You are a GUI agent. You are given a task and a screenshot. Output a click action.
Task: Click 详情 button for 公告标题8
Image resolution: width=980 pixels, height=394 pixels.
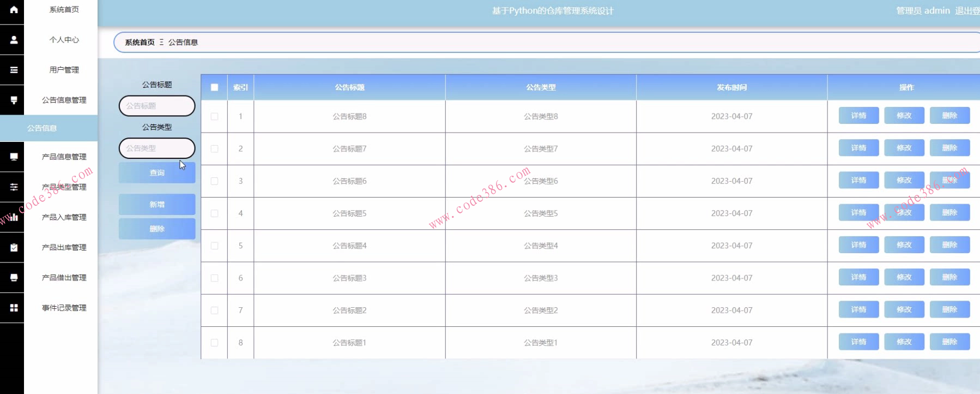click(x=858, y=116)
